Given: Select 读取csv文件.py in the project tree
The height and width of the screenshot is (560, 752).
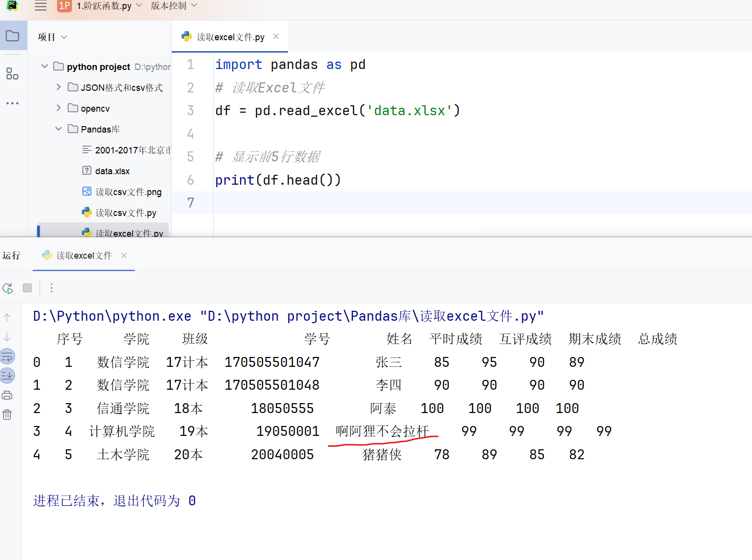Looking at the screenshot, I should click(x=126, y=212).
